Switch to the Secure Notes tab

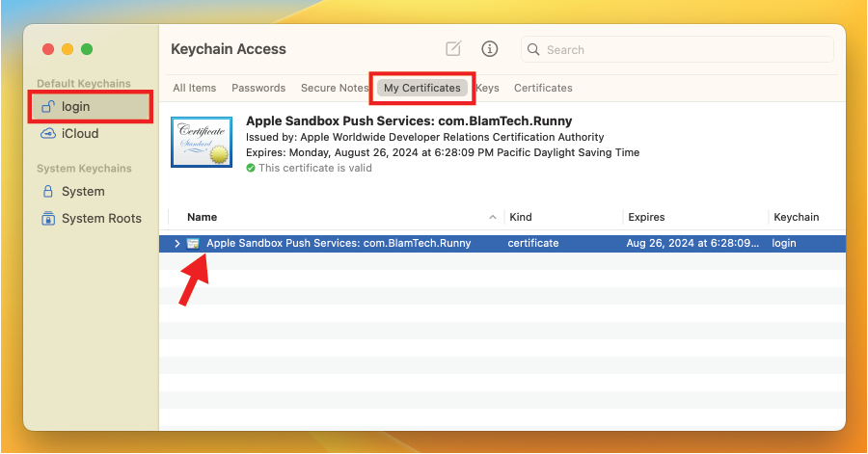(x=335, y=88)
